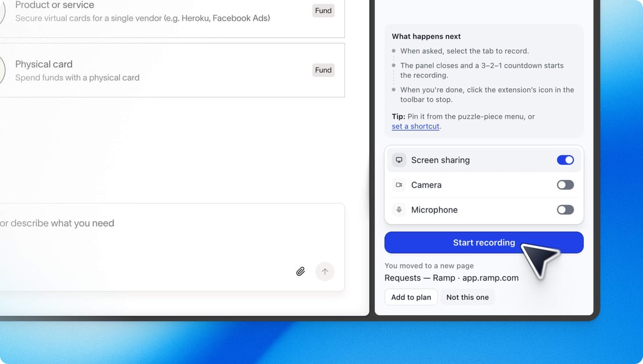Click the Screen sharing monitor icon

[x=399, y=160]
